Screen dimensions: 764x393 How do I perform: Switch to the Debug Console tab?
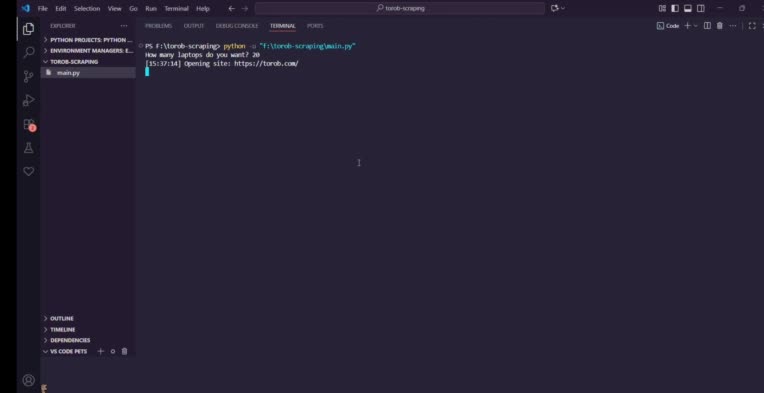[237, 26]
